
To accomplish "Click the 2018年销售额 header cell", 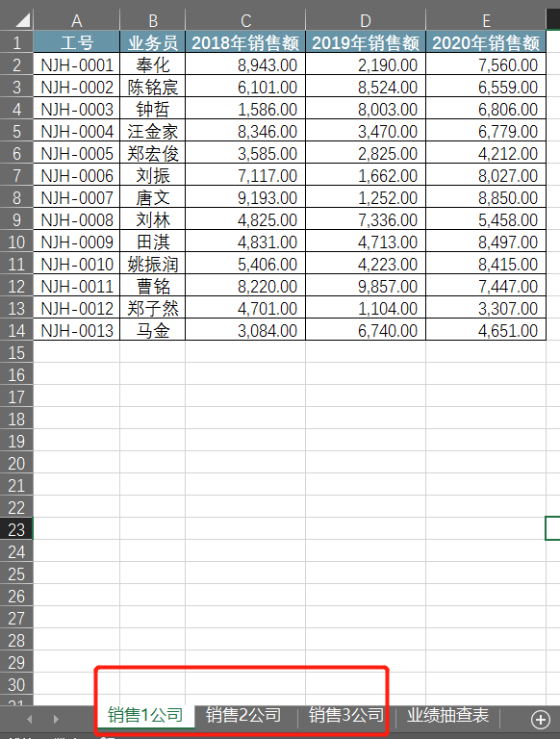I will pyautogui.click(x=245, y=43).
